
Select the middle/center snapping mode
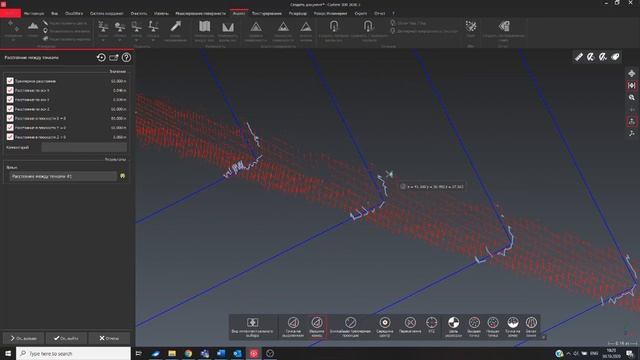click(384, 326)
